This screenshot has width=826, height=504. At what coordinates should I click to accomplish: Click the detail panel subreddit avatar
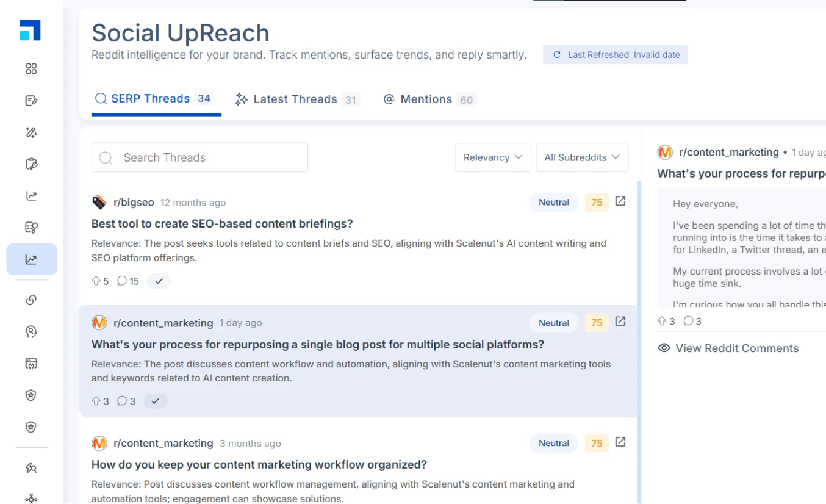point(665,152)
